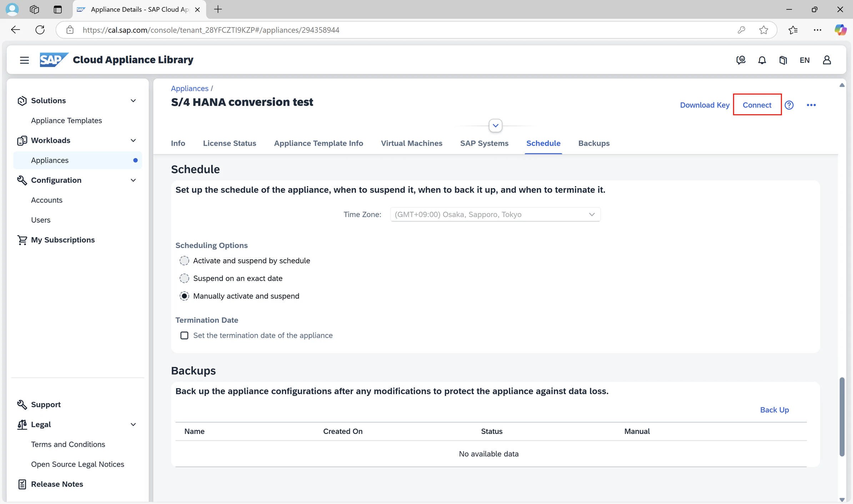853x504 pixels.
Task: Expand the appliance header details chevron
Action: pyautogui.click(x=496, y=126)
